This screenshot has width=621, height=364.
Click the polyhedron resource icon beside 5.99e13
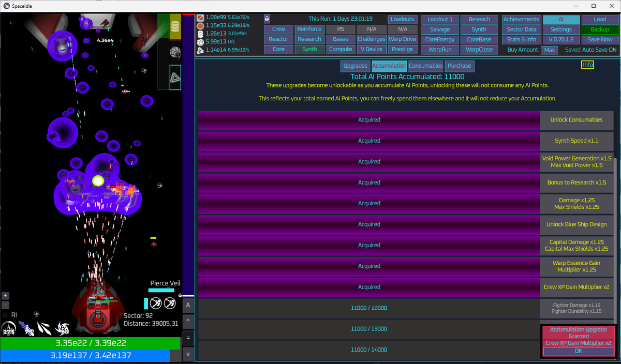click(x=200, y=42)
